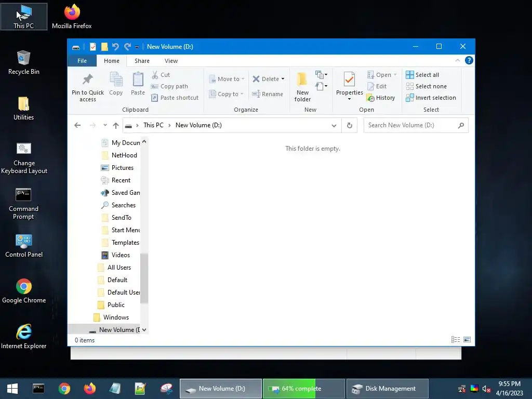Create a New folder from ribbon
The height and width of the screenshot is (399, 532).
(302, 87)
